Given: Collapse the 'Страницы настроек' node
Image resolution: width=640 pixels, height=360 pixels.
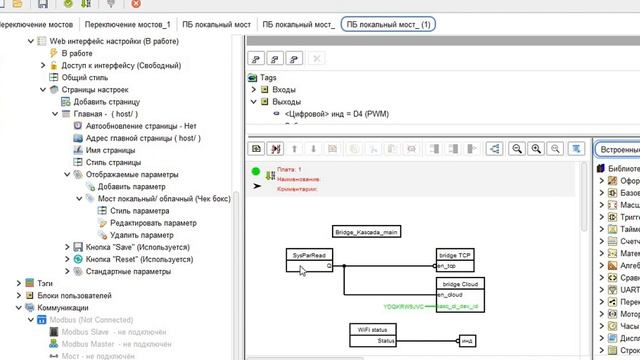Looking at the screenshot, I should [43, 89].
